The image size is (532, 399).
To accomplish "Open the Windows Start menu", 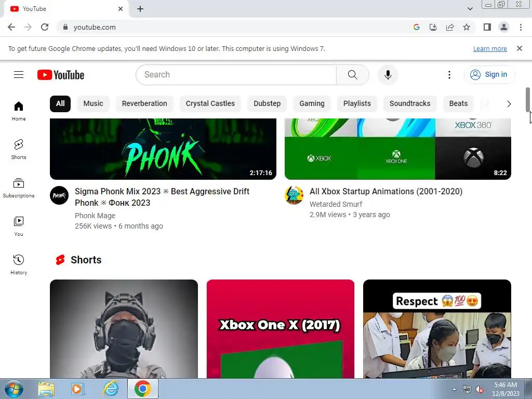I will [x=14, y=389].
